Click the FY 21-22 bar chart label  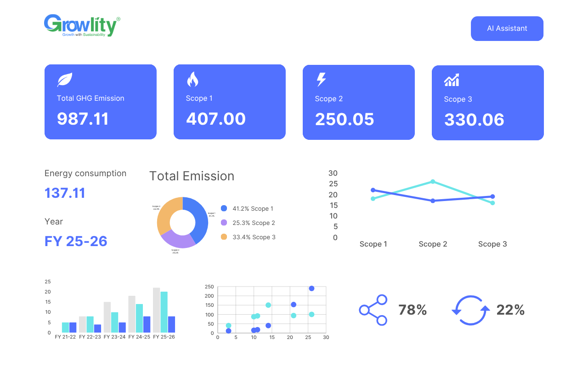click(65, 337)
